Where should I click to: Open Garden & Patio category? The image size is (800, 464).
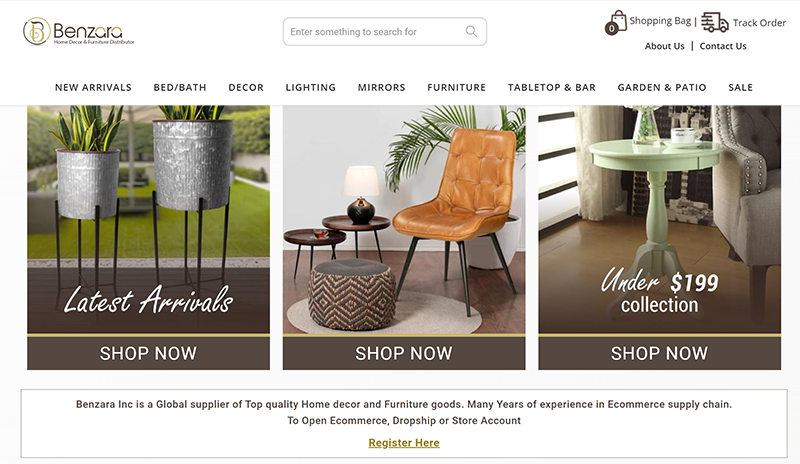click(662, 87)
